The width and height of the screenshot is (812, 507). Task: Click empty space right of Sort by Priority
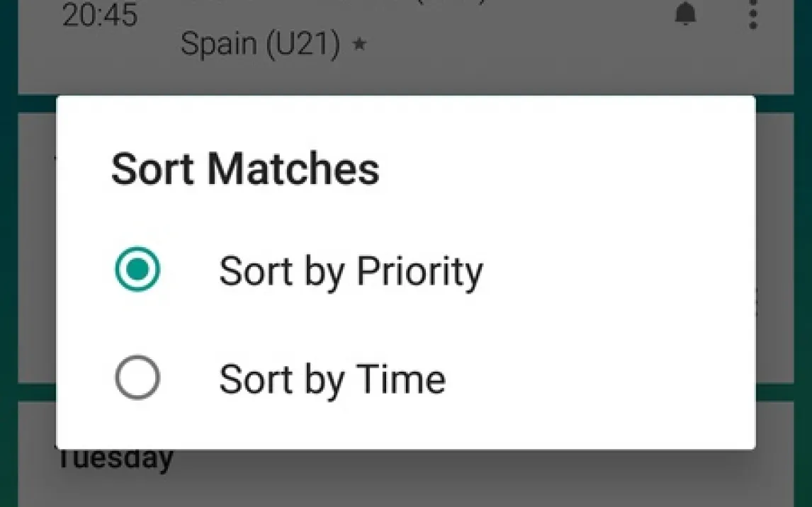tap(616, 271)
